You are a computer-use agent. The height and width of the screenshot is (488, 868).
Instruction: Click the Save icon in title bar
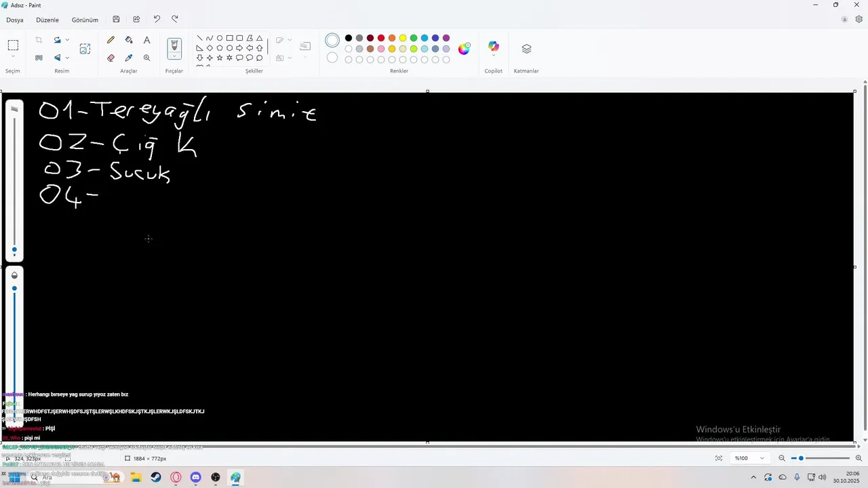[x=116, y=20]
